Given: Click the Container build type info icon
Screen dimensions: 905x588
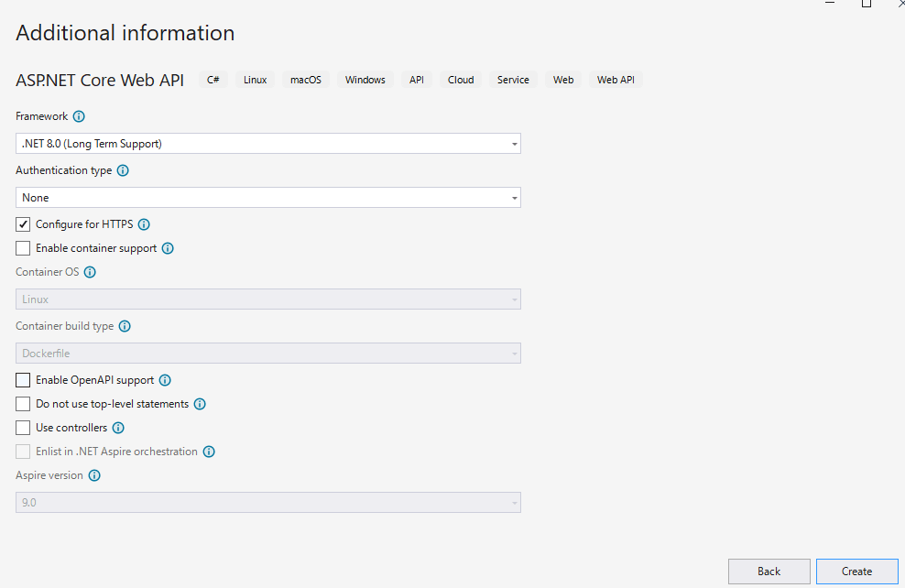Looking at the screenshot, I should [125, 326].
